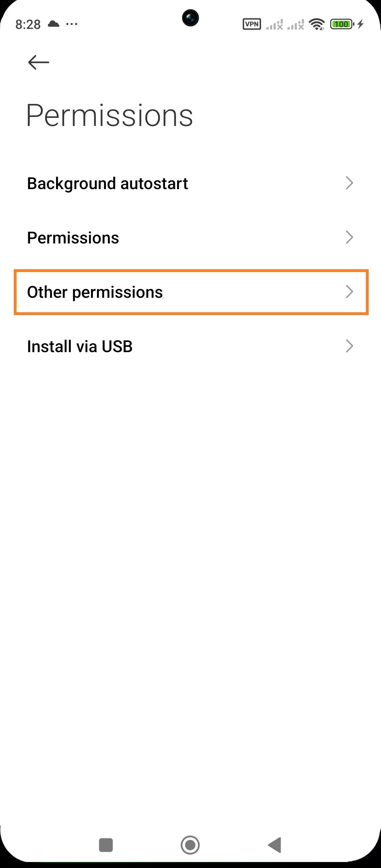Viewport: 381px width, 868px height.
Task: Select the highlighted Other permissions label
Action: (95, 292)
